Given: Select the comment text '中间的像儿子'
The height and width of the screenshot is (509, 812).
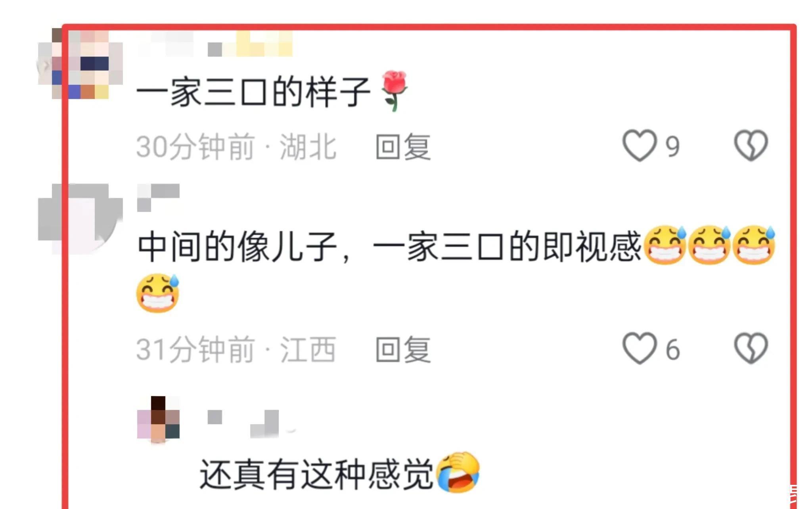Looking at the screenshot, I should point(237,246).
